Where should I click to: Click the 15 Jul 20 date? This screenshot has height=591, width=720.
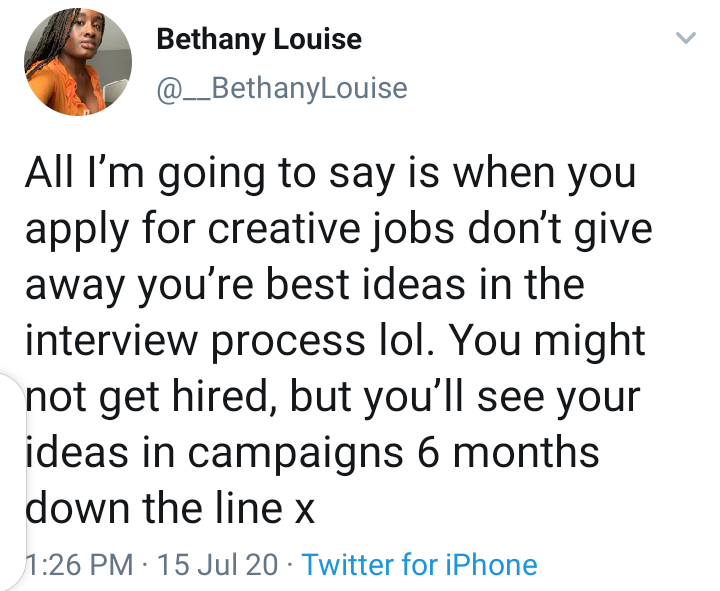(218, 564)
